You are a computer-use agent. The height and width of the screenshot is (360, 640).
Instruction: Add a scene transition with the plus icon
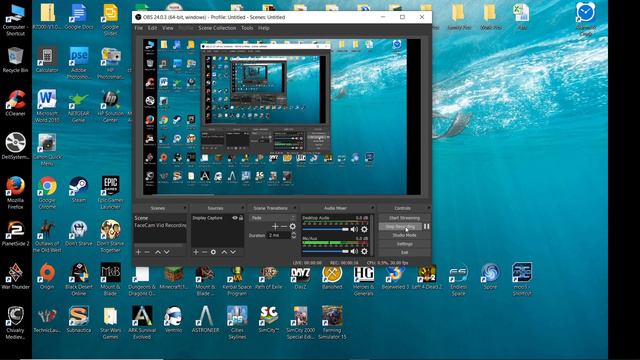[x=275, y=226]
